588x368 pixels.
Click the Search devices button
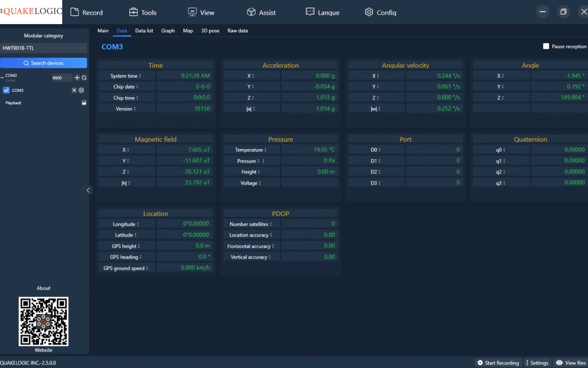[43, 63]
